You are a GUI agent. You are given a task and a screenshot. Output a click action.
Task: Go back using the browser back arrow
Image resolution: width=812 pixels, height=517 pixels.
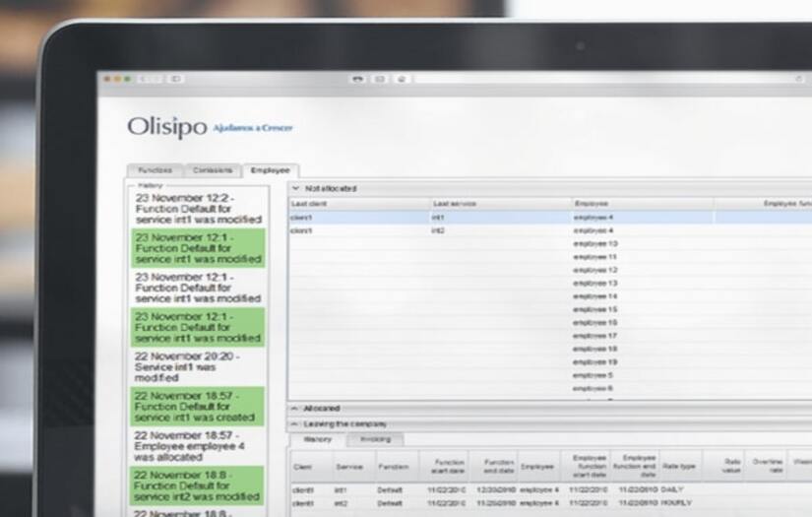(144, 79)
